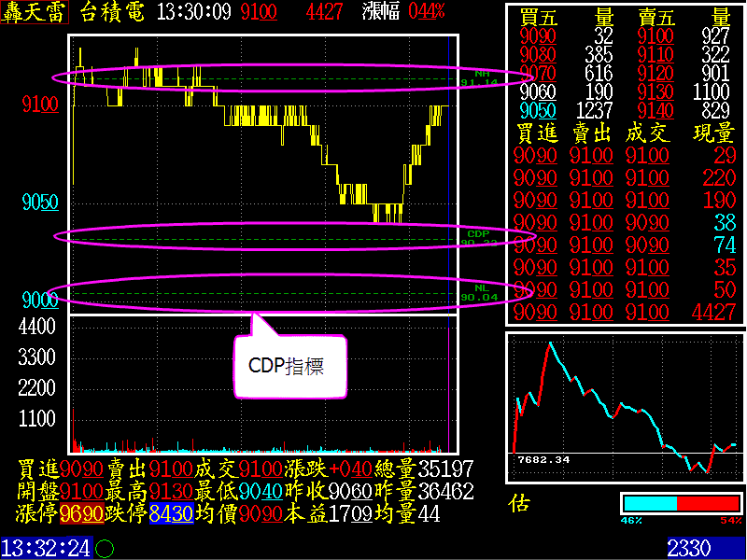Click the NL marker near 9000
This screenshot has width=747, height=560.
pyautogui.click(x=480, y=287)
